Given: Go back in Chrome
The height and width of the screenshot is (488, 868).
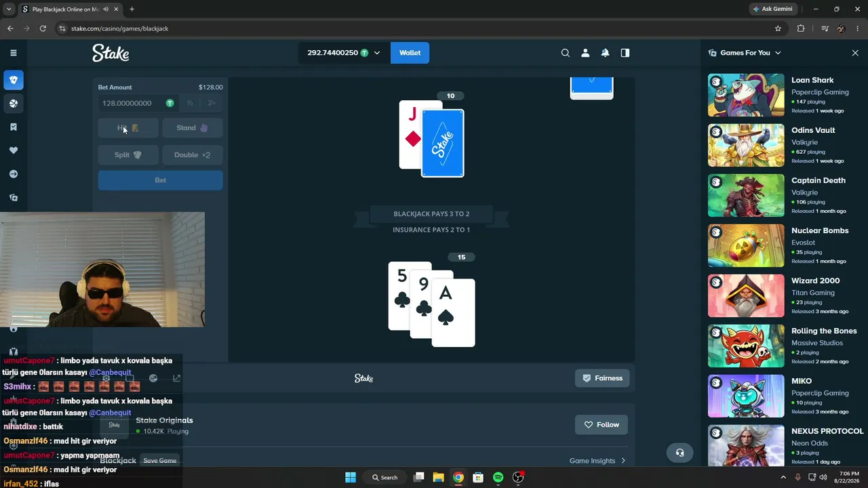Looking at the screenshot, I should coord(10,28).
